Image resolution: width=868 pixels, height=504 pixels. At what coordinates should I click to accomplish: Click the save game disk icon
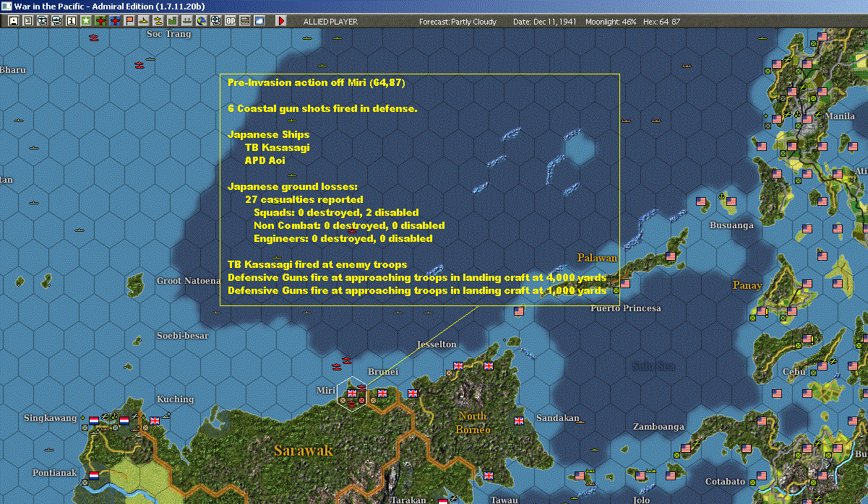pos(13,21)
